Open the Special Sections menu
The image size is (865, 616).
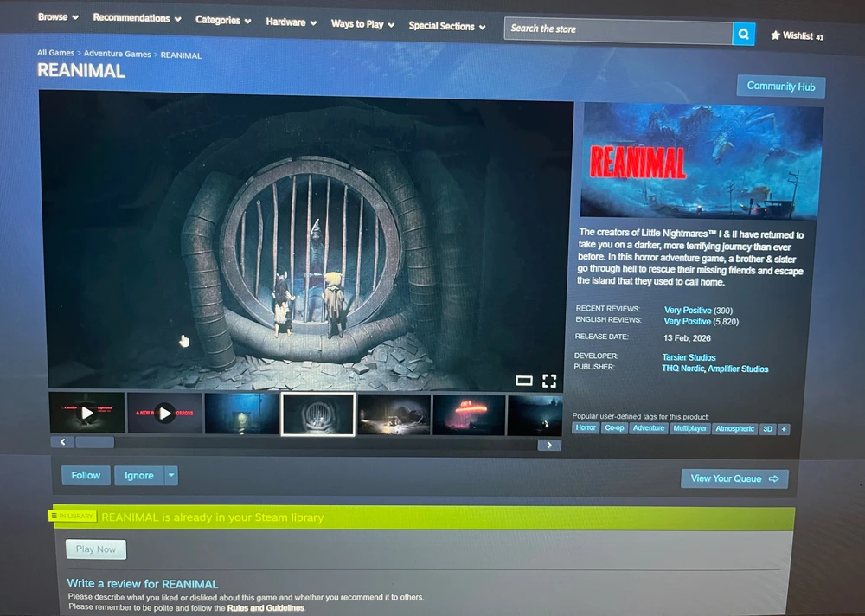[x=447, y=26]
